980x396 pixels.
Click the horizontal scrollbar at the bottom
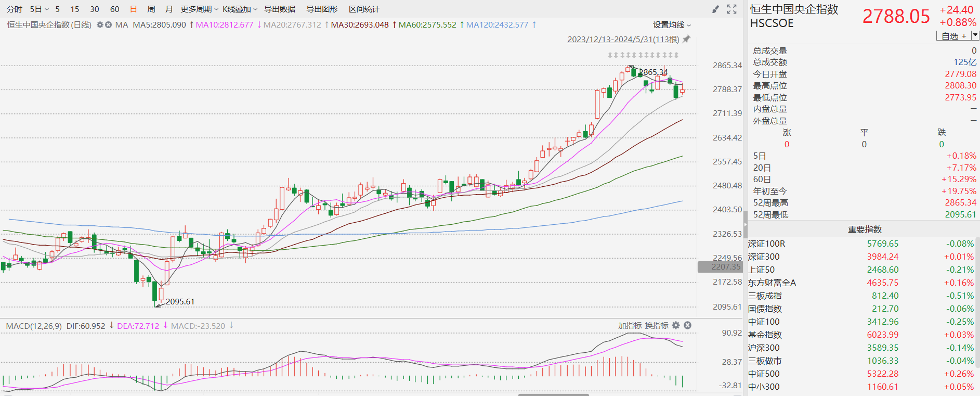click(x=553, y=394)
